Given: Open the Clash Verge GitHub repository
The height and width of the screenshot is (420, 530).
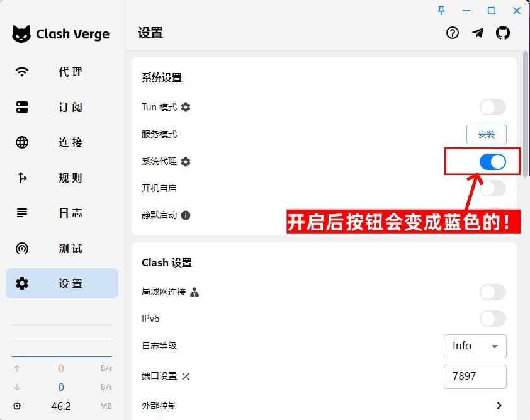Looking at the screenshot, I should [503, 33].
